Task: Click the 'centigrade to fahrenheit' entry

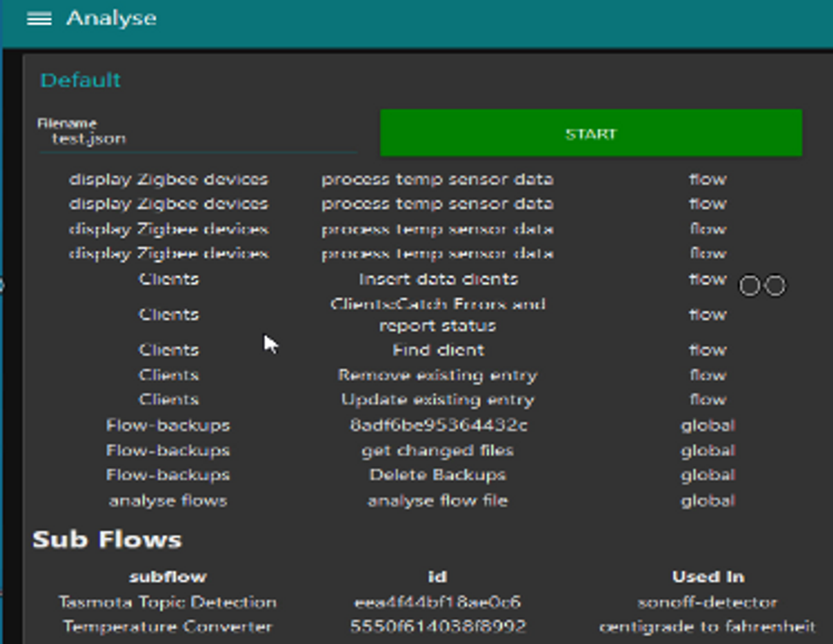Action: (707, 627)
